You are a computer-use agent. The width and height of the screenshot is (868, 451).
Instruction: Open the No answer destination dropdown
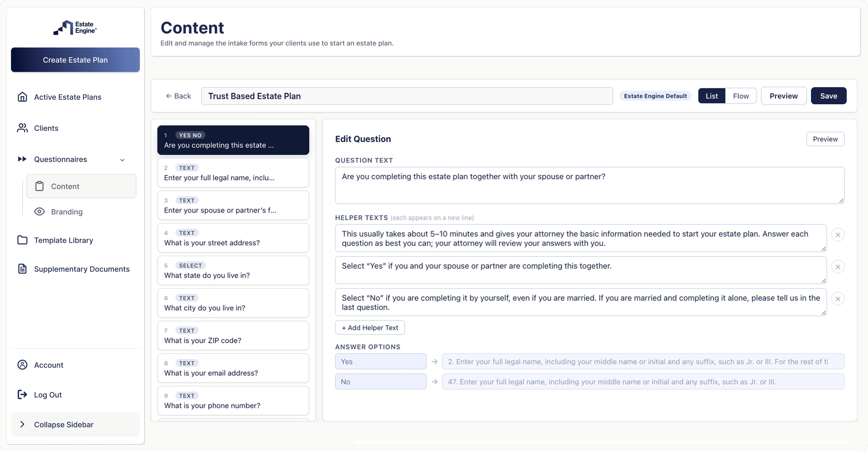[643, 382]
